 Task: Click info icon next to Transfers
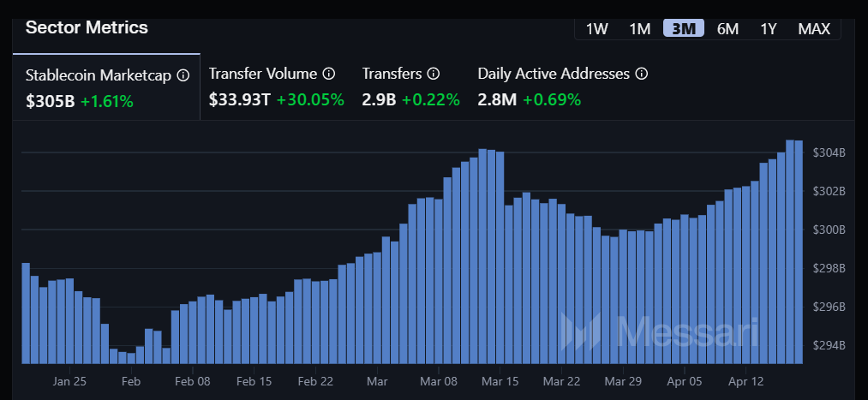pyautogui.click(x=434, y=74)
